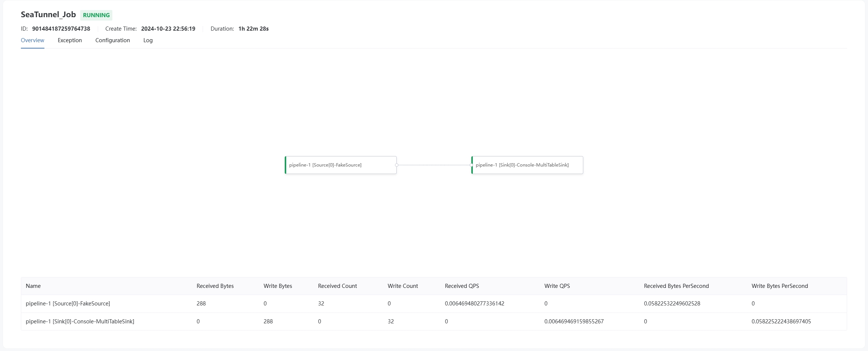
Task: Click the Name column header
Action: pos(33,286)
